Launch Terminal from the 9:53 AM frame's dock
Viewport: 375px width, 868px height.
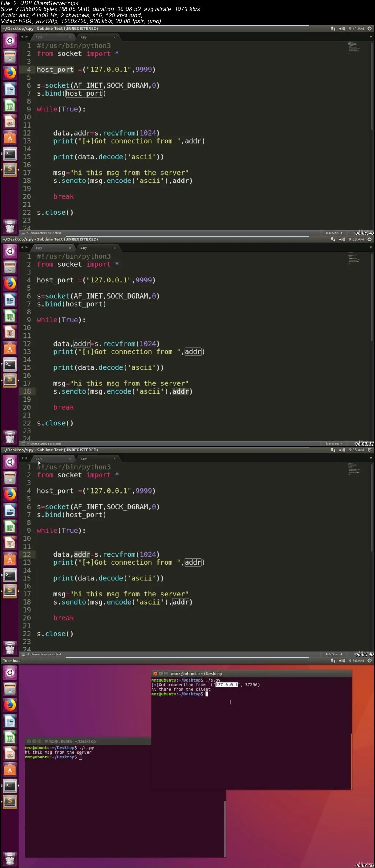pyautogui.click(x=10, y=365)
